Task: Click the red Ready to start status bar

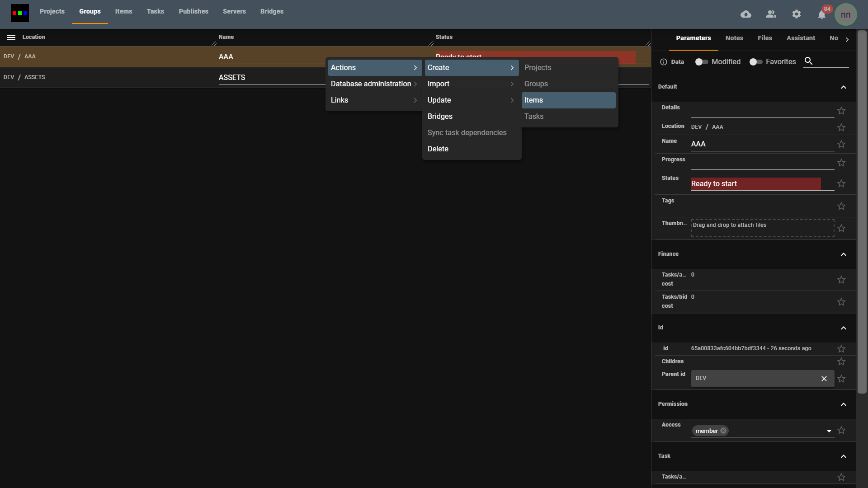Action: [755, 183]
